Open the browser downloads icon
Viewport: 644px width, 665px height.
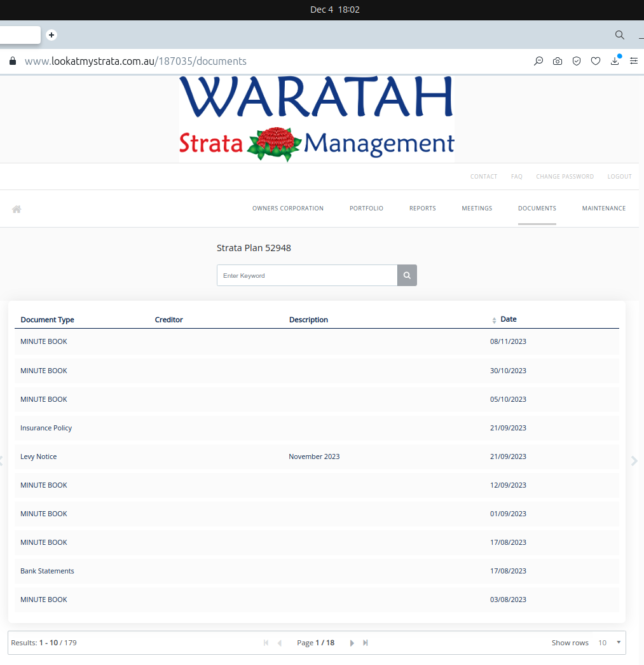pos(615,61)
